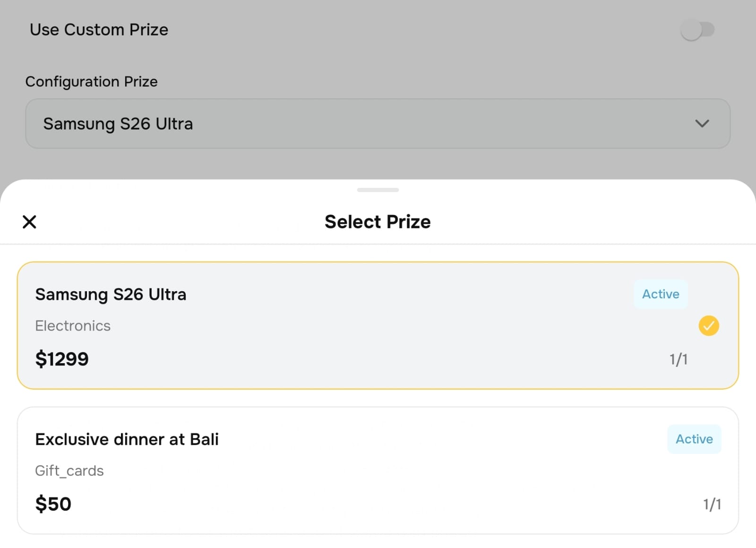Close the Select Prize sheet

click(29, 222)
